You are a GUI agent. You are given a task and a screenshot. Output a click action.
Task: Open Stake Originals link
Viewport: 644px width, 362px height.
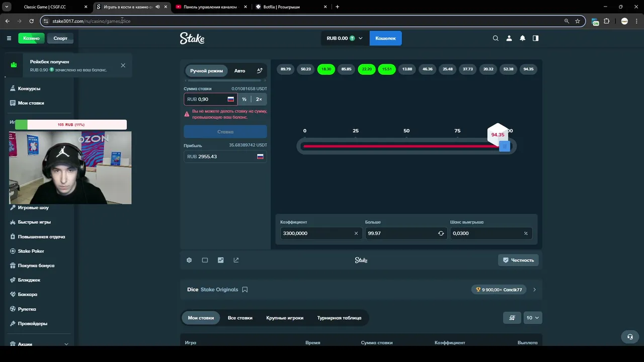[x=219, y=290]
